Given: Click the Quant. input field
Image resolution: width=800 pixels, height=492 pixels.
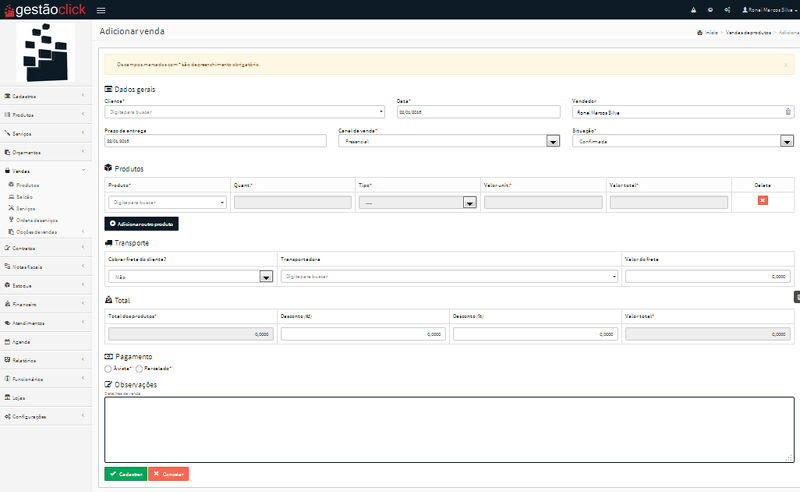Looking at the screenshot, I should point(293,202).
